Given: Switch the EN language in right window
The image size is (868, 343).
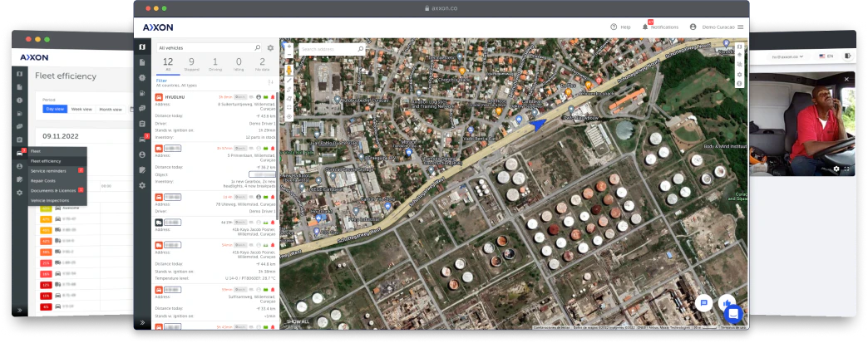Looking at the screenshot, I should pos(826,56).
